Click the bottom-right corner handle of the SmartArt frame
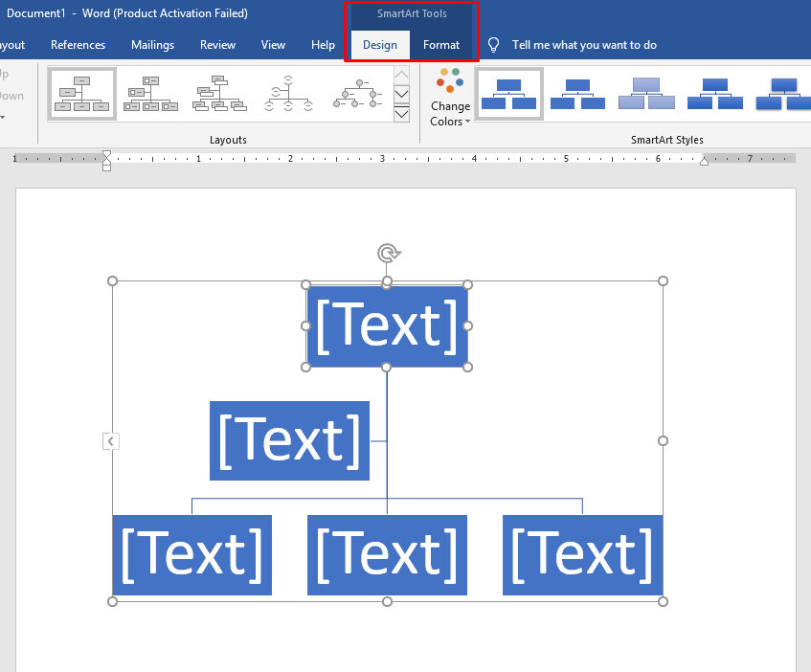Viewport: 811px width, 672px height. [x=664, y=602]
